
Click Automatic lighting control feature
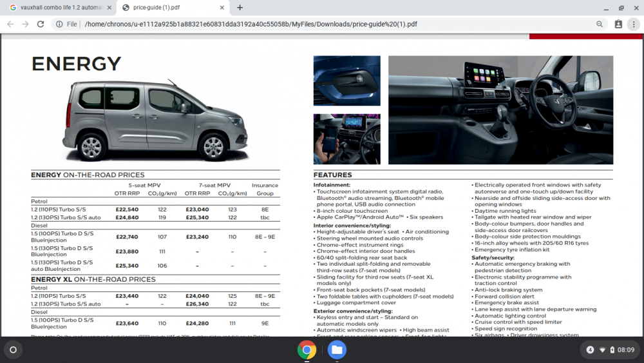click(509, 316)
